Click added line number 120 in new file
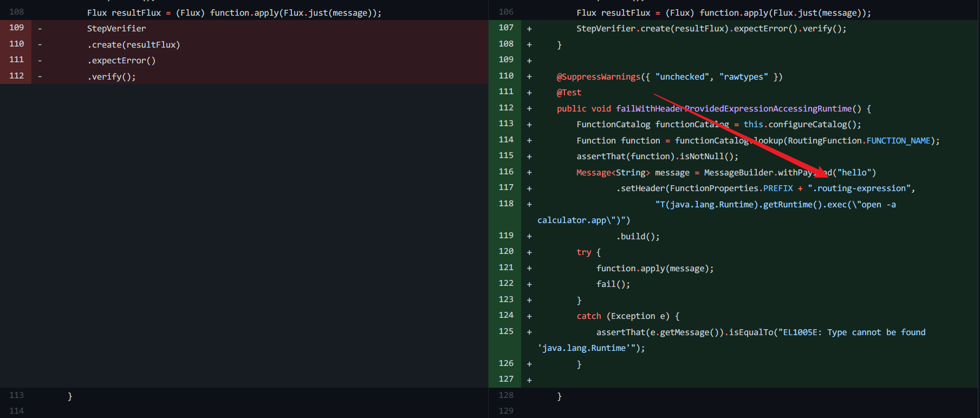Screen dimensions: 980x418 coord(506,251)
